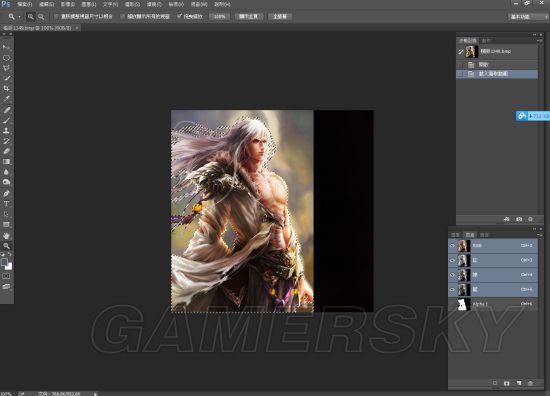Open the workspace switcher dropdown
550x396 pixels.
527,16
